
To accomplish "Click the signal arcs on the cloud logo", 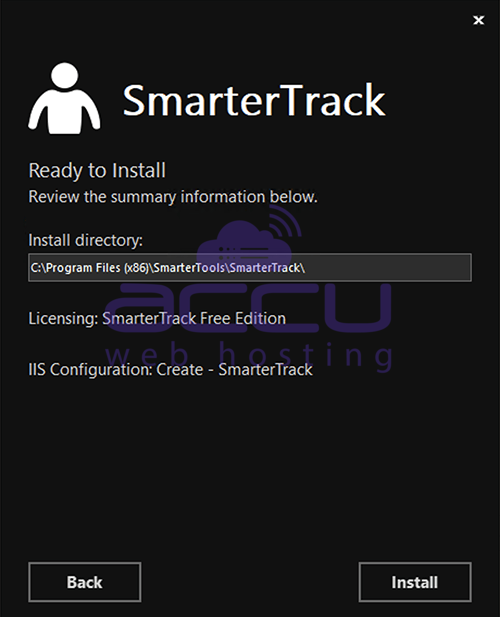I will click(x=285, y=220).
